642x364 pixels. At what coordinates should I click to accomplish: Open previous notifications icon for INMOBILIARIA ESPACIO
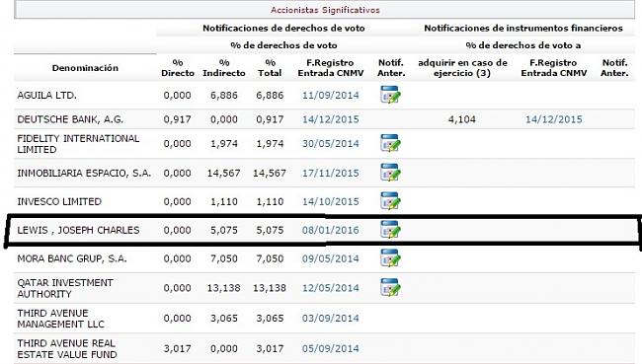tap(390, 173)
